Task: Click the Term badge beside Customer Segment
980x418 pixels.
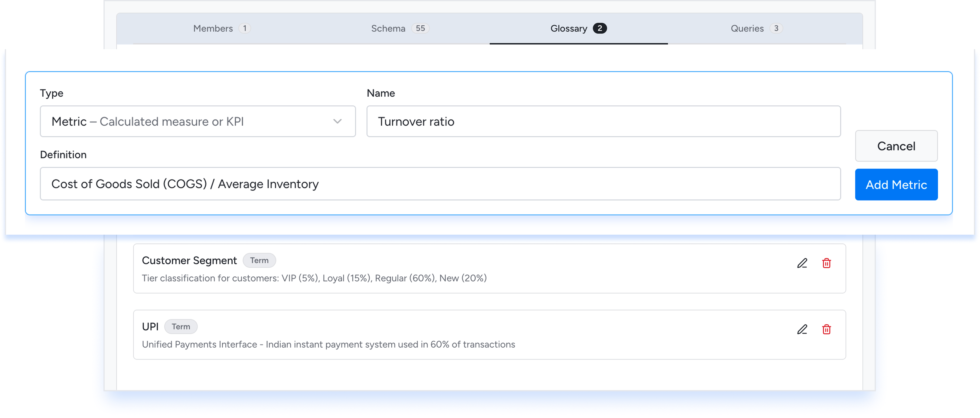Action: point(259,260)
